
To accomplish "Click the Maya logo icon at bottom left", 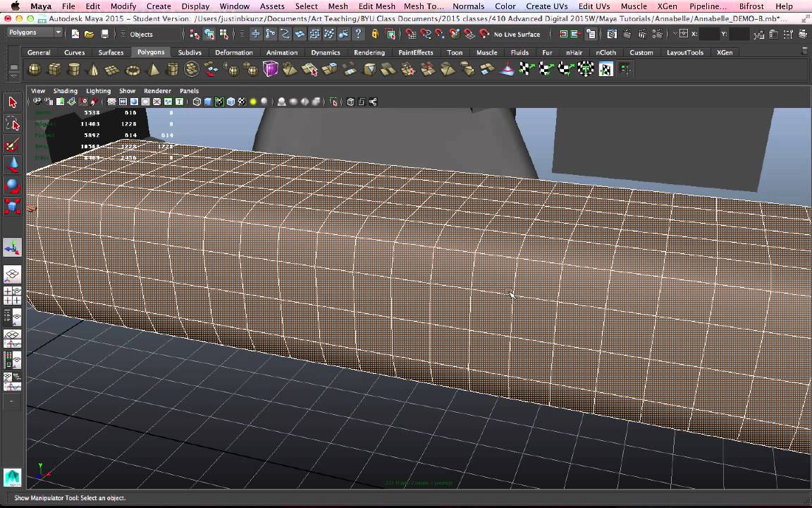I will 13,478.
